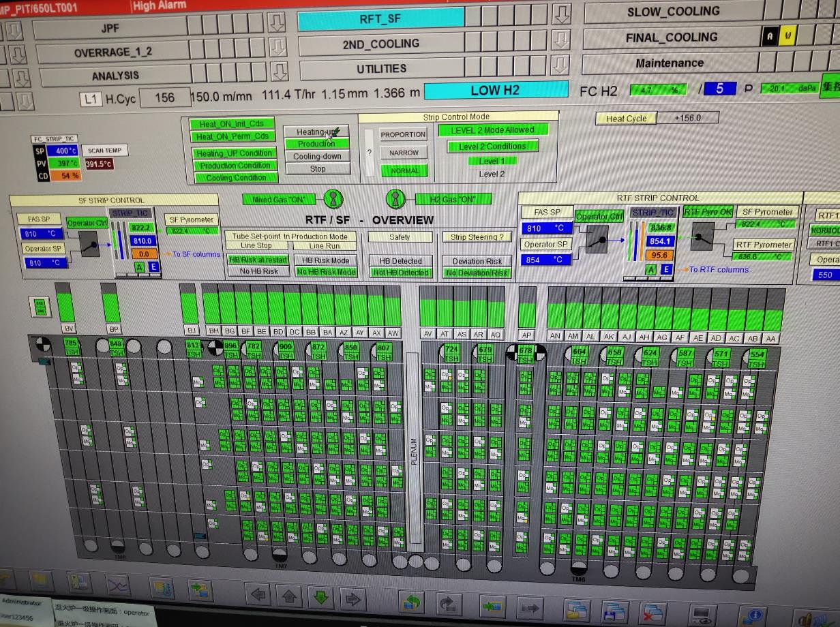Open the JPF screen tab

110,29
